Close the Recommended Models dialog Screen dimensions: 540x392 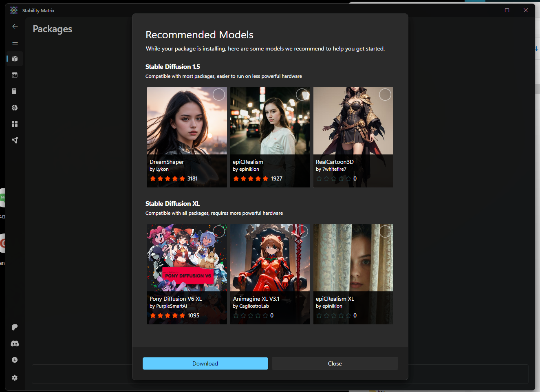point(335,363)
